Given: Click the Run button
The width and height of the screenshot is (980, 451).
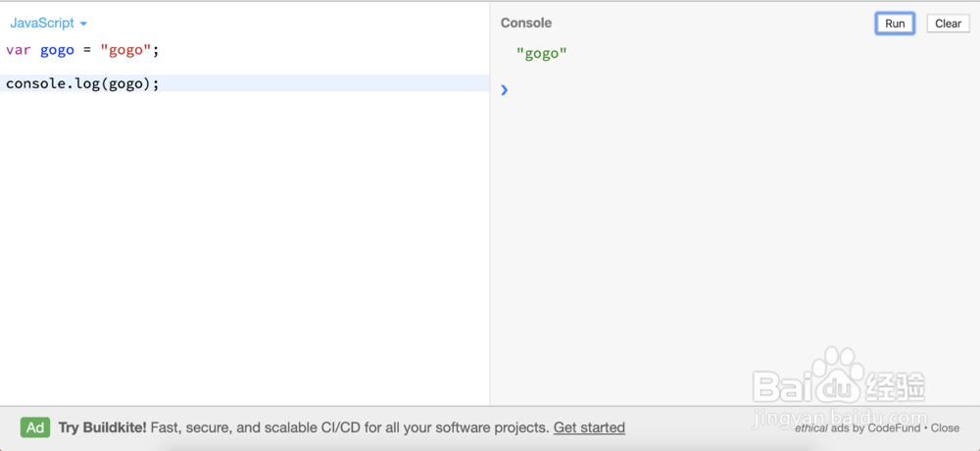Looking at the screenshot, I should 895,24.
